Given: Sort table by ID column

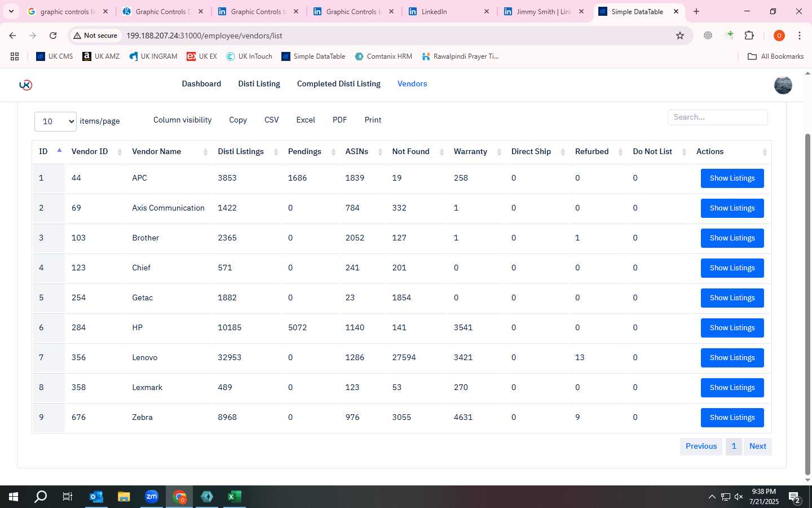Looking at the screenshot, I should (48, 151).
